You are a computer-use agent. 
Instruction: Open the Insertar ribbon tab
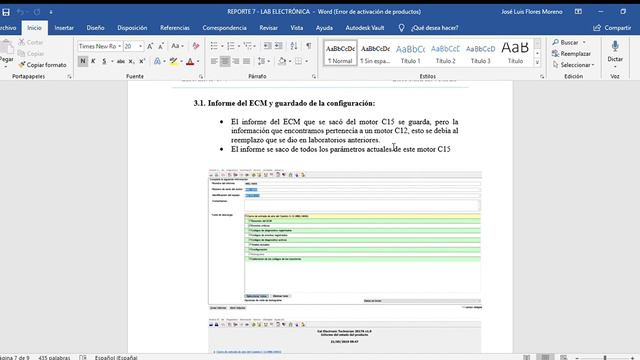[x=64, y=28]
